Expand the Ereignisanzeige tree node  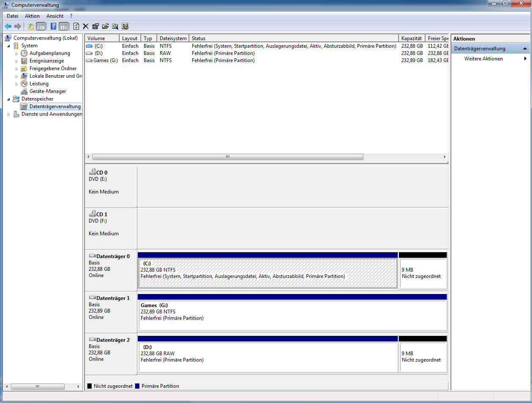click(17, 61)
